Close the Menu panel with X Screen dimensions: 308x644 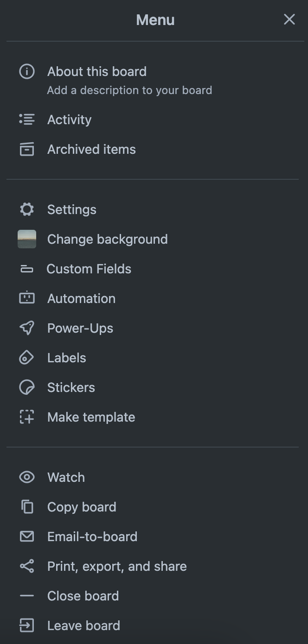289,19
